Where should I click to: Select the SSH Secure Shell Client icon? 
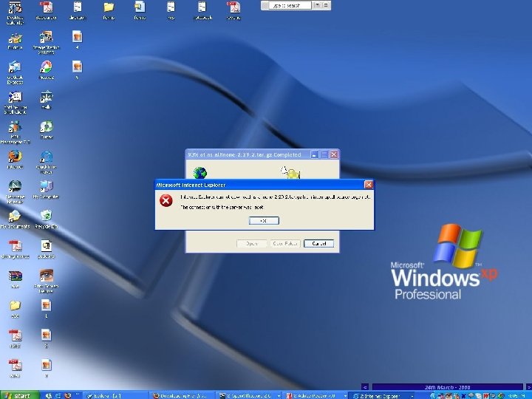point(15,97)
